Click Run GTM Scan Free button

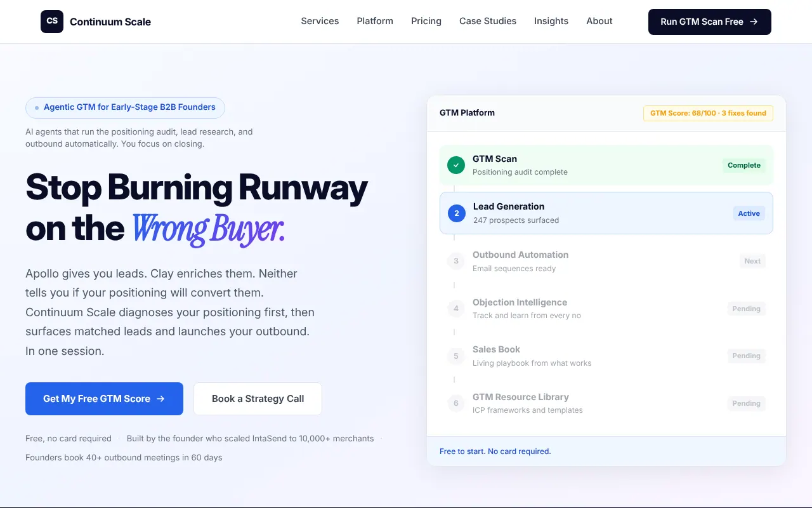[710, 22]
